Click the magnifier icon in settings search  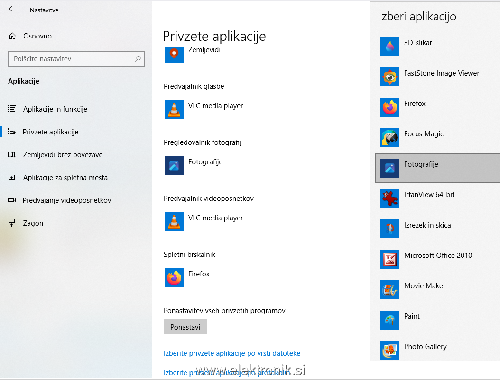137,59
